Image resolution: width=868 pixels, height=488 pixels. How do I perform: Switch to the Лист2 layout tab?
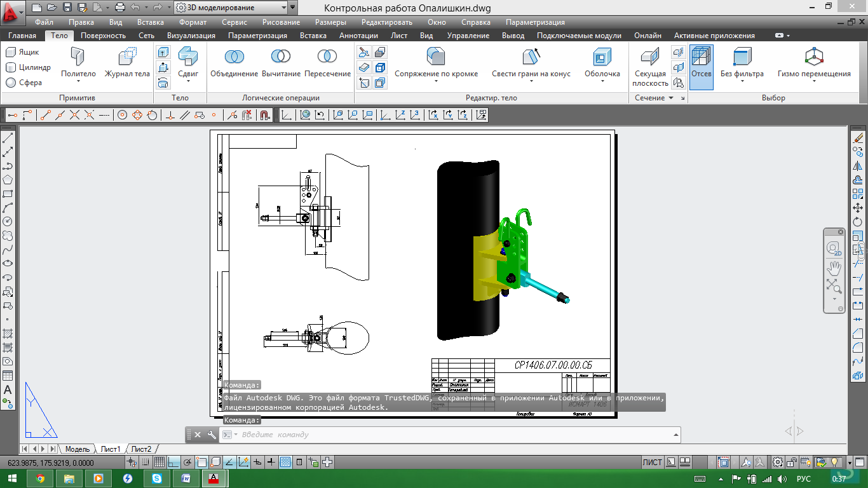coord(141,449)
